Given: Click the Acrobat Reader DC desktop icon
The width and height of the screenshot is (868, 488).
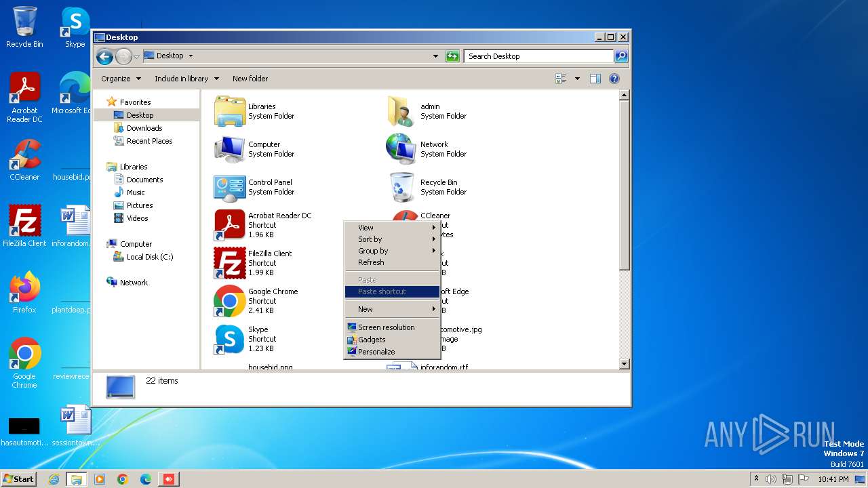Looking at the screenshot, I should 24,98.
